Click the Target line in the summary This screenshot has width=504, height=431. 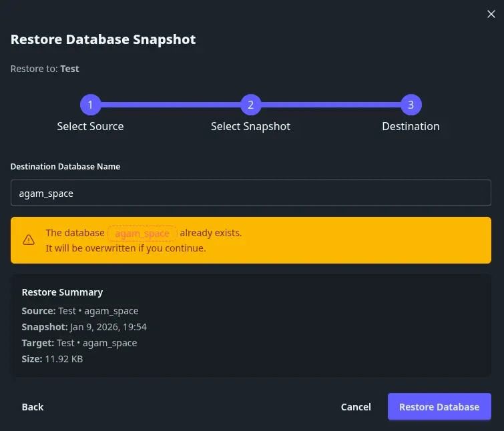coord(79,343)
